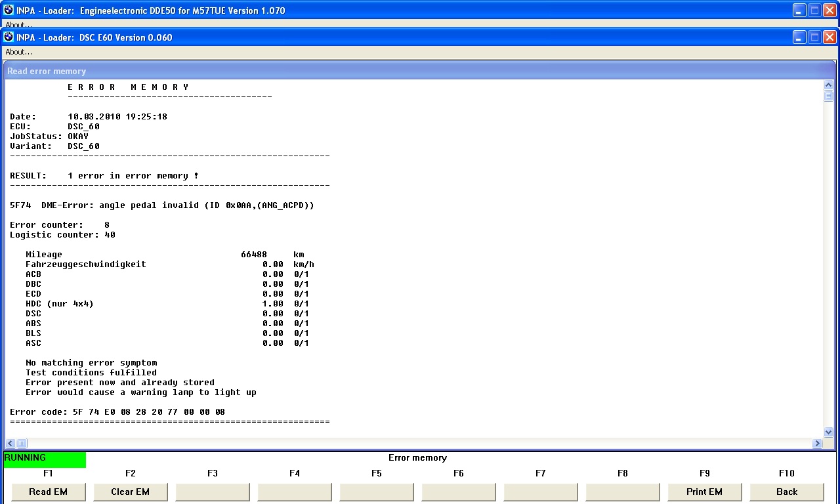
Task: Click the 'Date: 10.03.2010 19:25:18' line
Action: click(89, 117)
